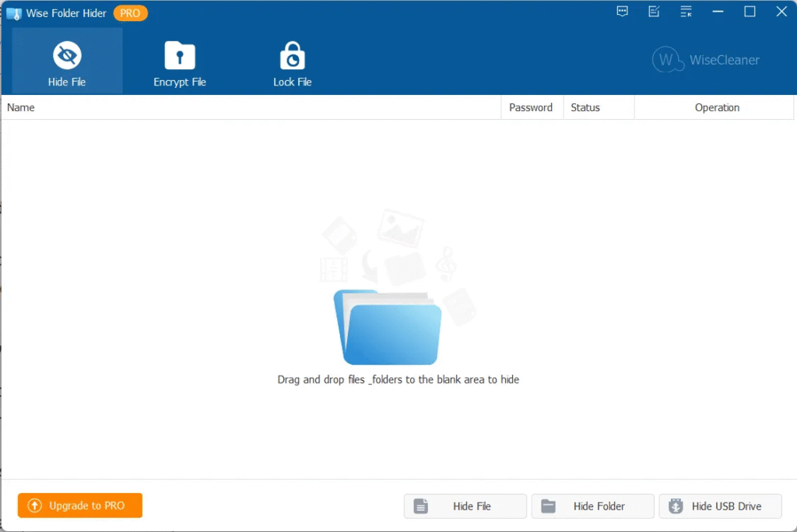Open Encrypt File section via lock-folder icon
The height and width of the screenshot is (532, 797).
click(180, 54)
